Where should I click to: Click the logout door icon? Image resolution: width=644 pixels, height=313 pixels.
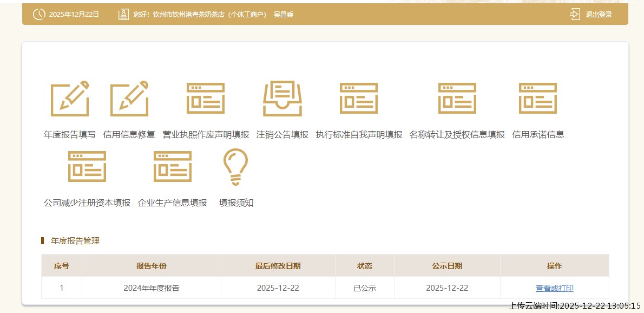[575, 15]
